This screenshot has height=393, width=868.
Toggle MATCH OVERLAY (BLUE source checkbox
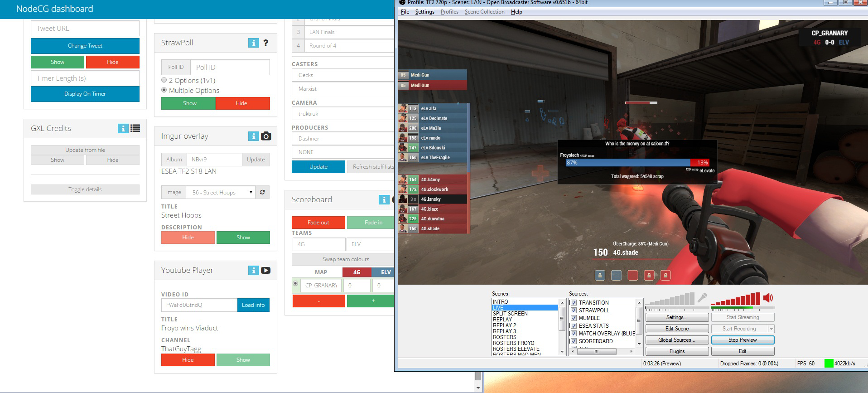pyautogui.click(x=574, y=334)
